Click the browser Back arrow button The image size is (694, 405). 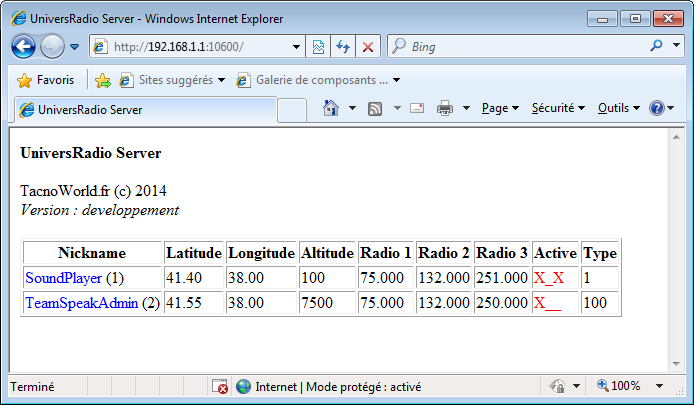(24, 47)
